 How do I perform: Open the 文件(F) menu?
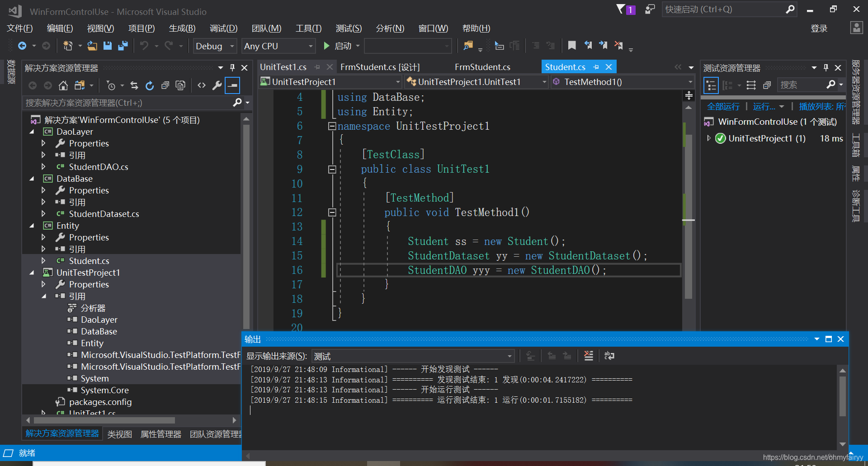(20, 28)
